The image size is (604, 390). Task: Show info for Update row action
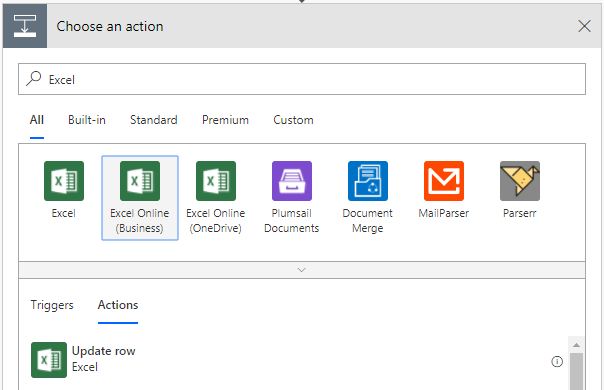point(557,361)
